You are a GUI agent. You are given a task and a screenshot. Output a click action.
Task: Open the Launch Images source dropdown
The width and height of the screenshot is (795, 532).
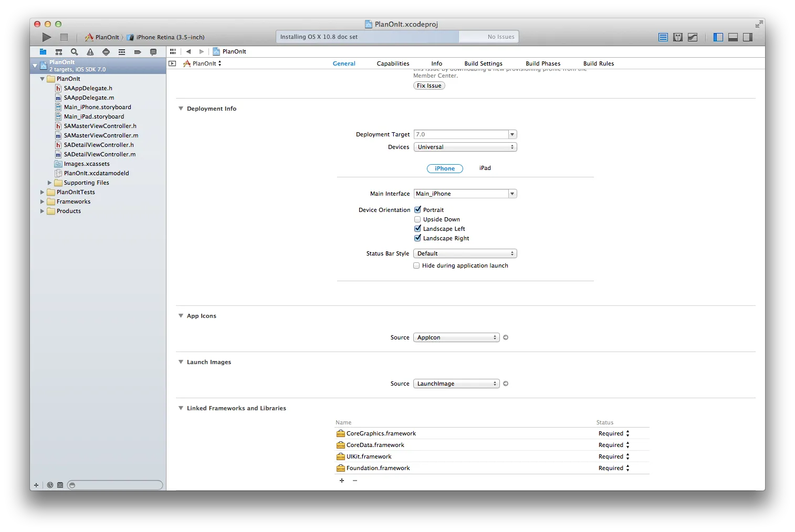456,384
